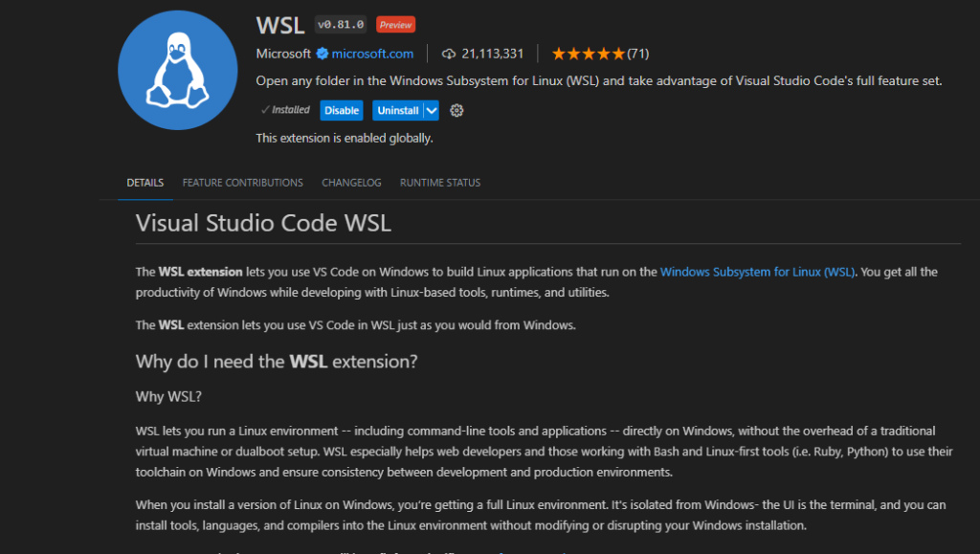Click the Preview badge
Screen dimensions: 980x554
tap(395, 24)
